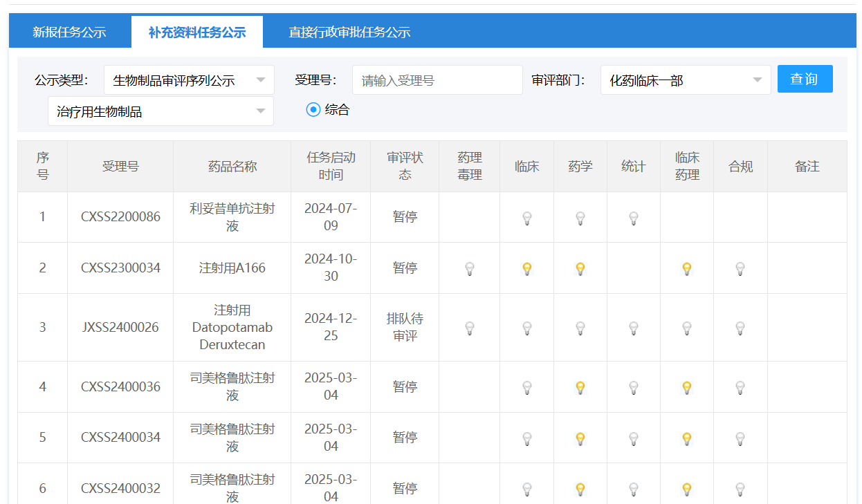Click the date 2024-10-30
The height and width of the screenshot is (504, 862).
pos(331,268)
